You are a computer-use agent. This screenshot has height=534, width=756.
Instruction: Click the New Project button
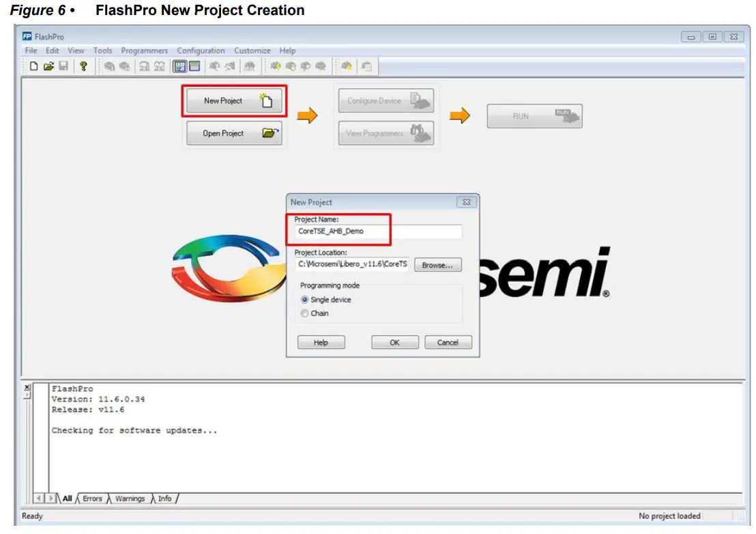[x=233, y=100]
